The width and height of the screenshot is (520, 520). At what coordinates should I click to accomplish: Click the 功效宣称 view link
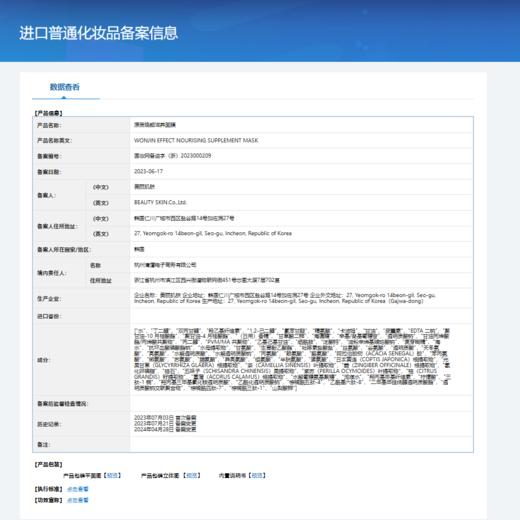click(78, 500)
